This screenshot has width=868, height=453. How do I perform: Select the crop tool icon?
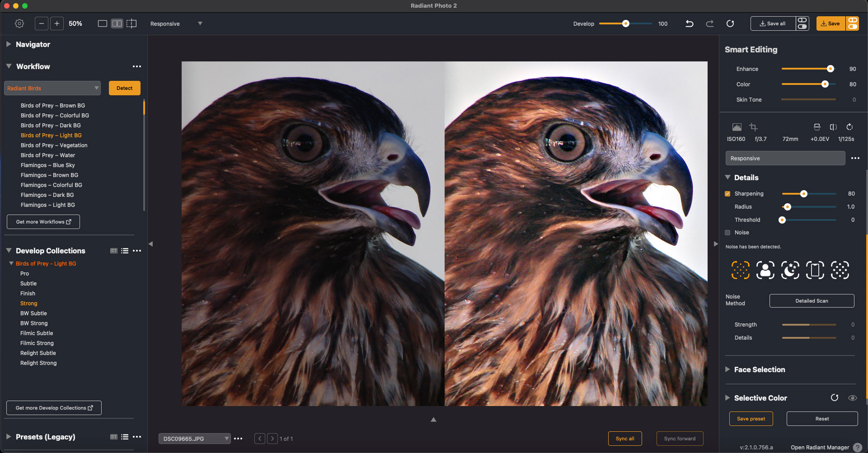[753, 127]
